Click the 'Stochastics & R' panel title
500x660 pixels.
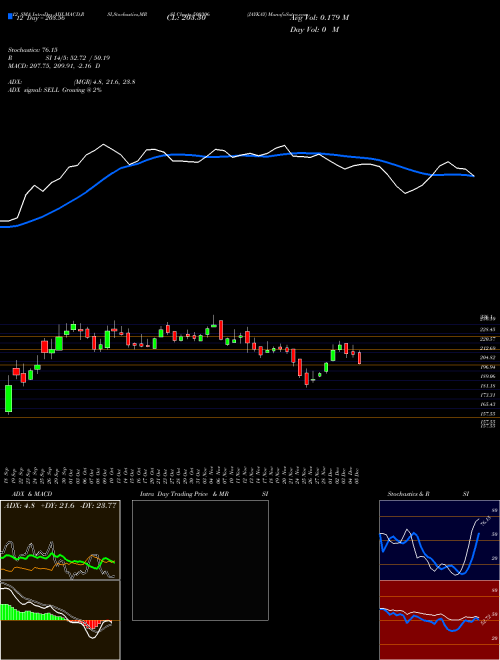(x=408, y=494)
